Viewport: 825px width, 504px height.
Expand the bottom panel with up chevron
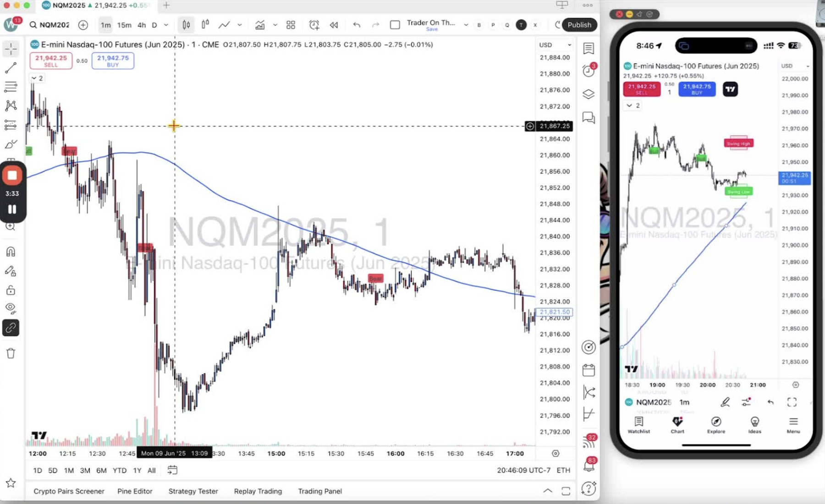click(548, 491)
